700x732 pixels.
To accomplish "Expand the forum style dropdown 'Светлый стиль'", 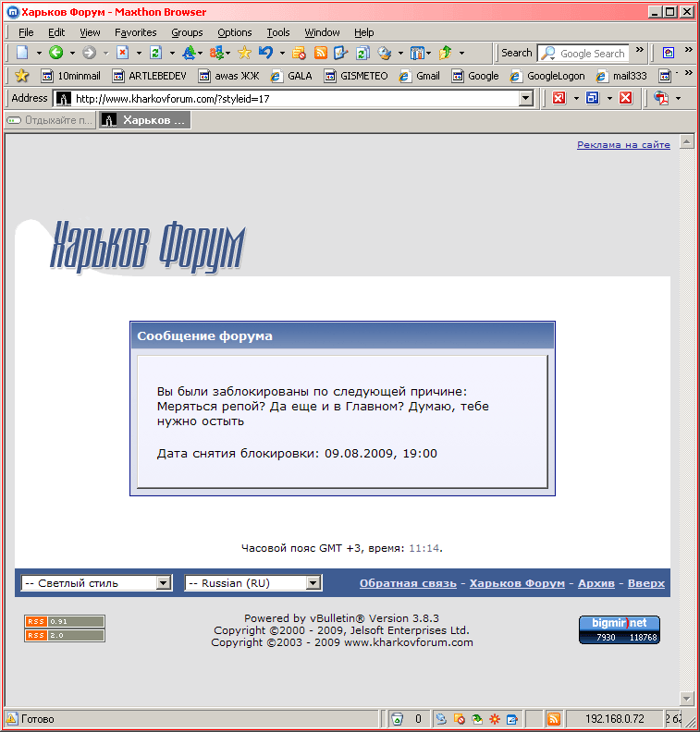I will [x=97, y=583].
